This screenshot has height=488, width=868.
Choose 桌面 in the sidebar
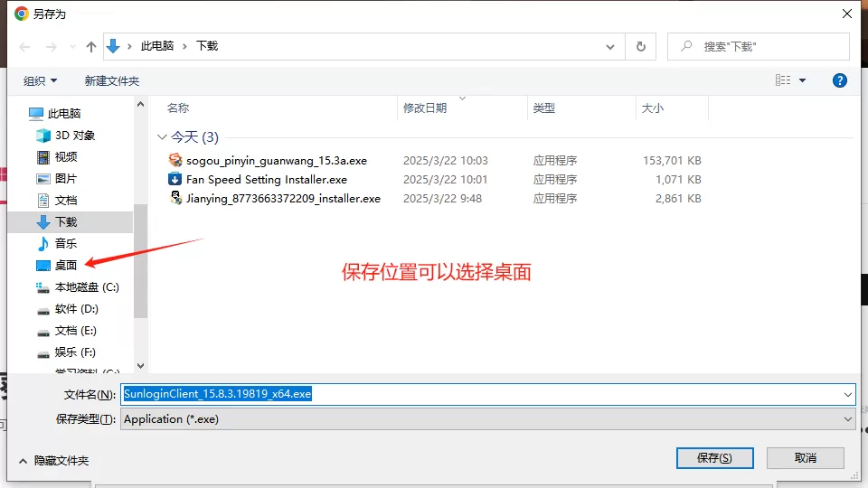pyautogui.click(x=65, y=265)
